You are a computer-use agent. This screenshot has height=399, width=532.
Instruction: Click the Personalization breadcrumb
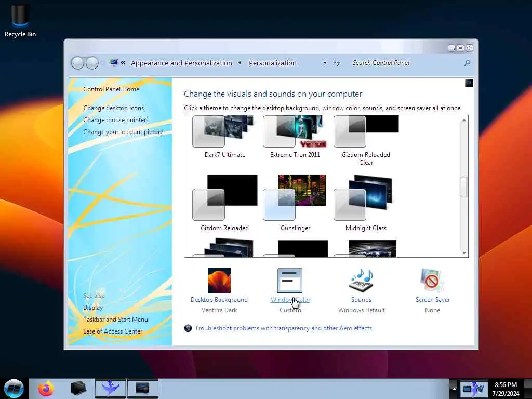pos(272,63)
